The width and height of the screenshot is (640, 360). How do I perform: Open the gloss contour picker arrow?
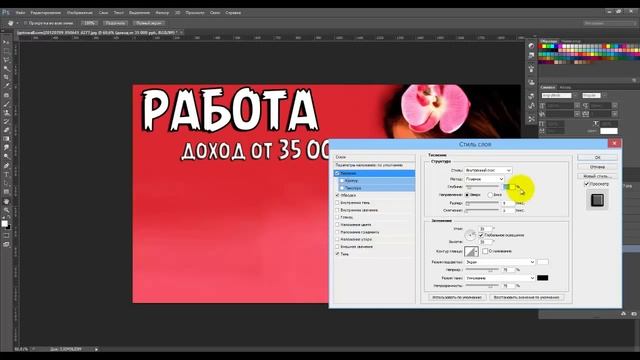(x=477, y=251)
